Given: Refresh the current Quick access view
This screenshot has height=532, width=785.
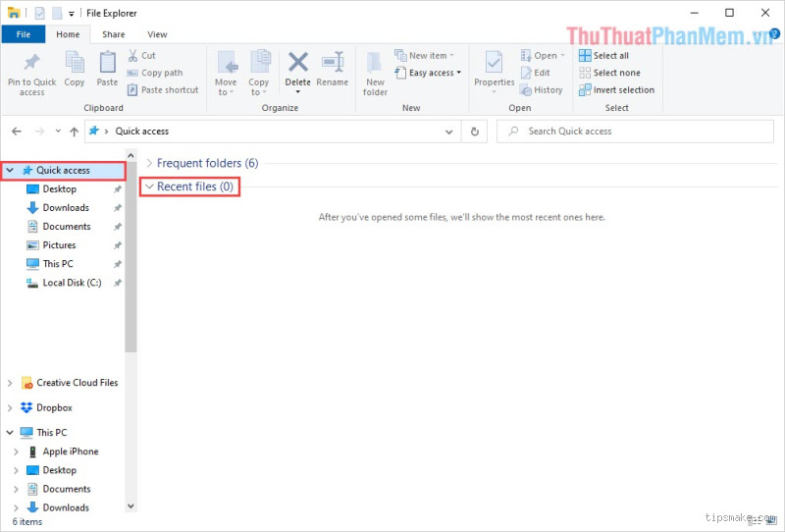Looking at the screenshot, I should click(475, 131).
